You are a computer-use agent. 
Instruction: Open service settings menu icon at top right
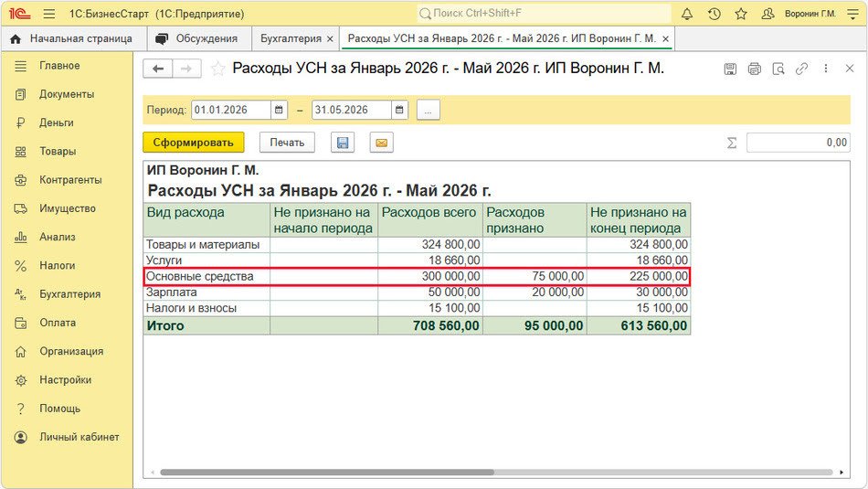853,14
